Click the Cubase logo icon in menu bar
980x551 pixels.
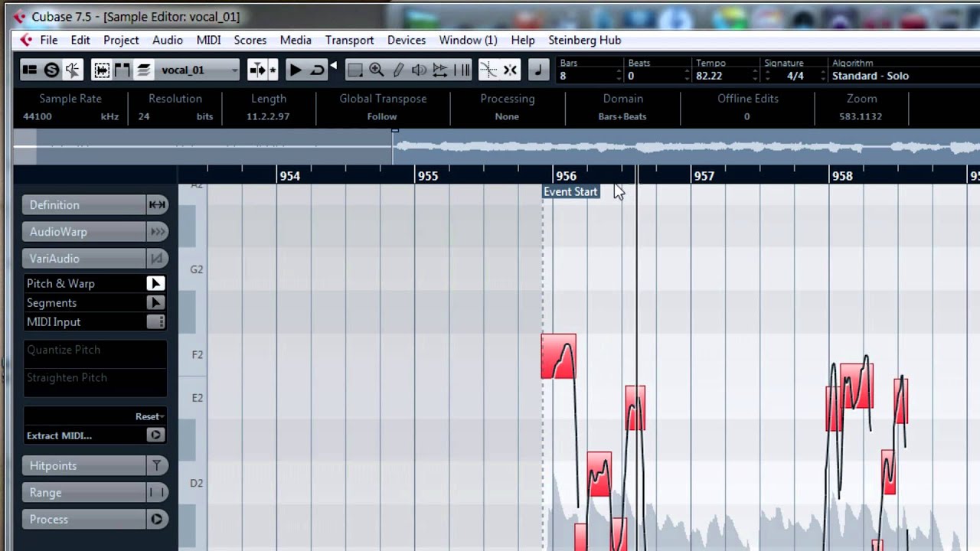[x=25, y=40]
